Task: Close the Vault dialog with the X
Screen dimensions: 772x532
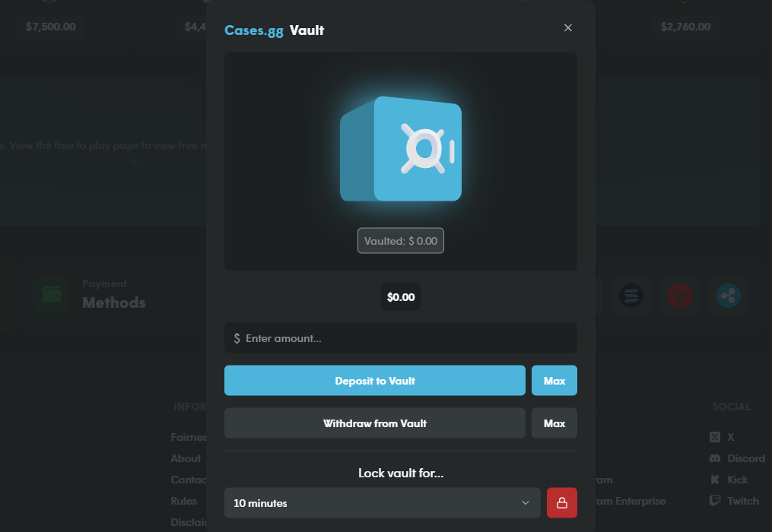Action: pyautogui.click(x=567, y=28)
